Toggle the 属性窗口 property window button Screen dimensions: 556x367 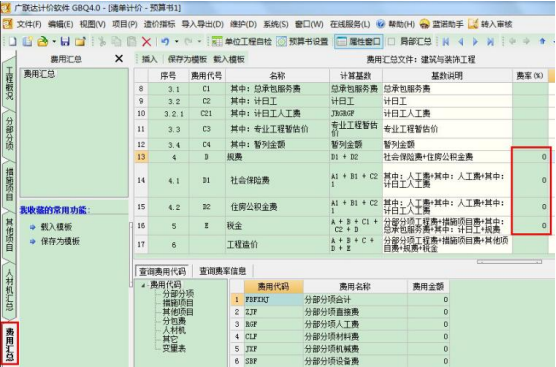tap(358, 41)
